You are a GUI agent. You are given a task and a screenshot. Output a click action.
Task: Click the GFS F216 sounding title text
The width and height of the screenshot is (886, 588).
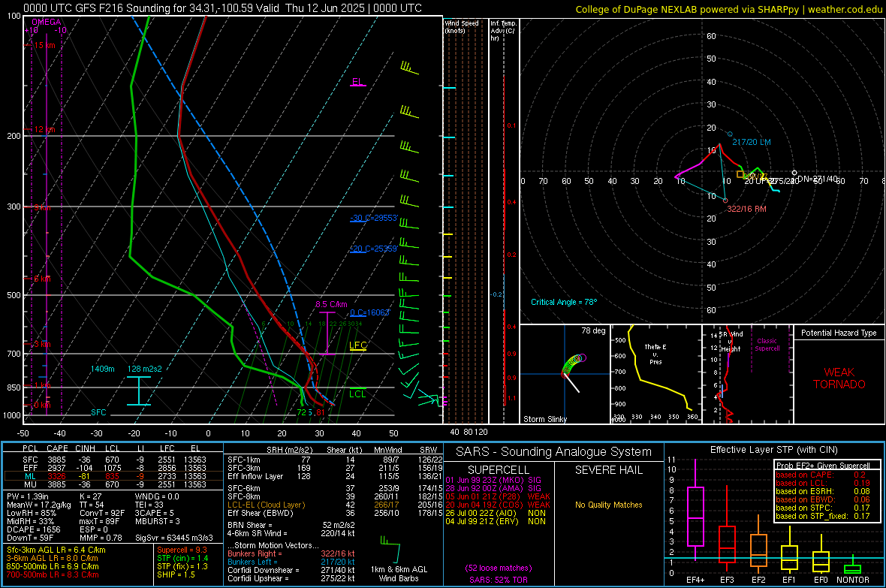pos(223,8)
